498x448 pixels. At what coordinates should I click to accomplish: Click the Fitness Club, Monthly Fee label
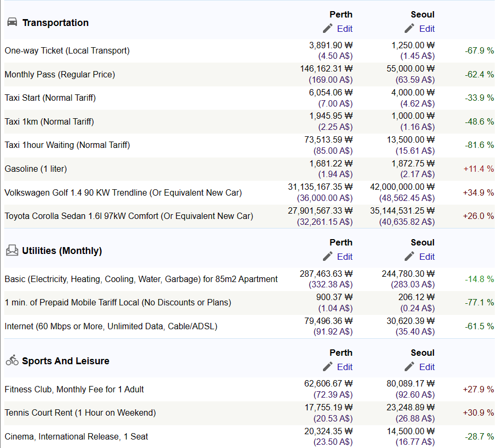[74, 389]
